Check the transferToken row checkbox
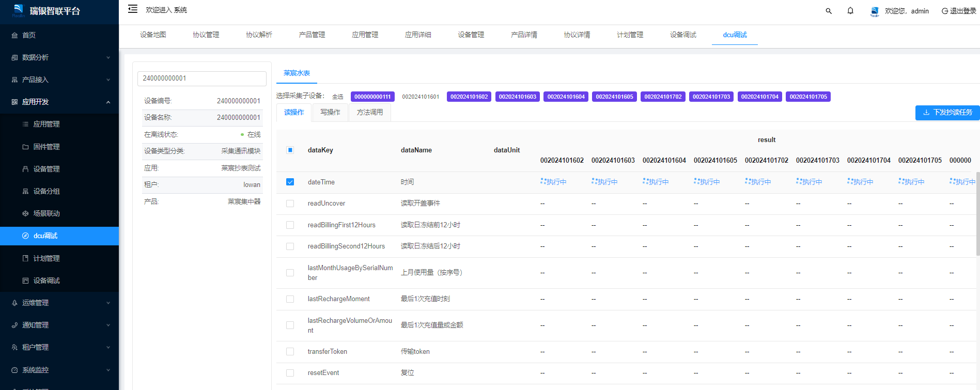The image size is (980, 390). coord(290,352)
